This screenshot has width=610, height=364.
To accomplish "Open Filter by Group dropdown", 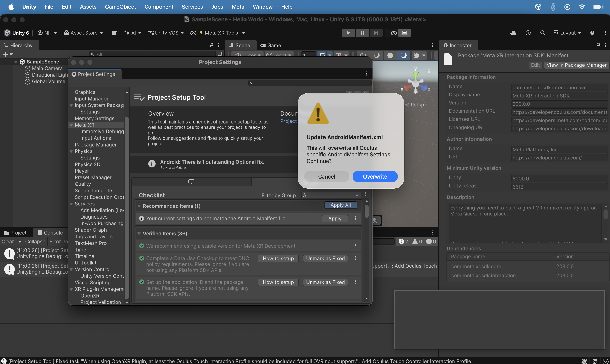I will tap(331, 195).
